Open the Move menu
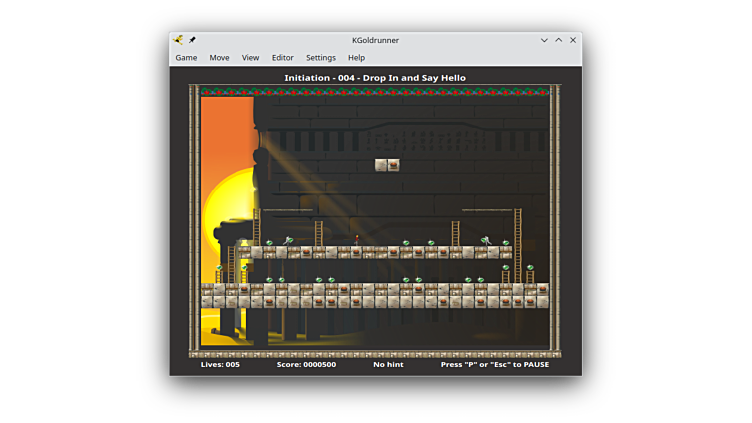 [x=219, y=58]
